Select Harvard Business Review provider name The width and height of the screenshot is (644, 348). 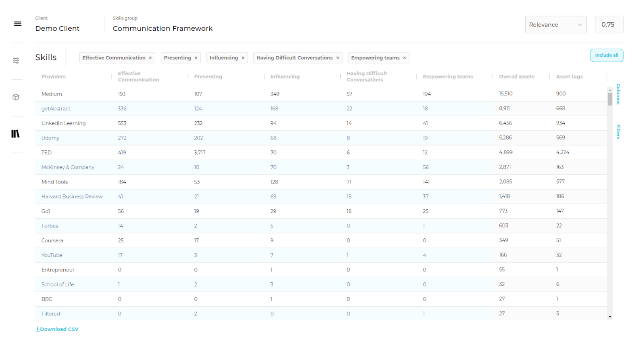(x=72, y=197)
